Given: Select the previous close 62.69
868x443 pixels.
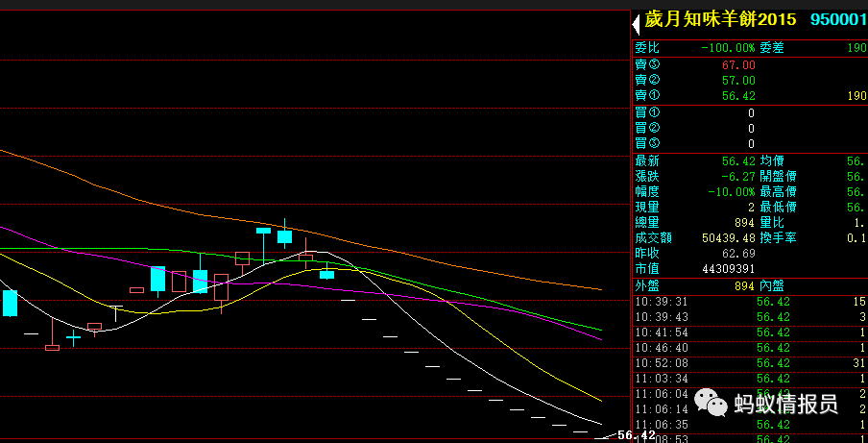Looking at the screenshot, I should 738,254.
